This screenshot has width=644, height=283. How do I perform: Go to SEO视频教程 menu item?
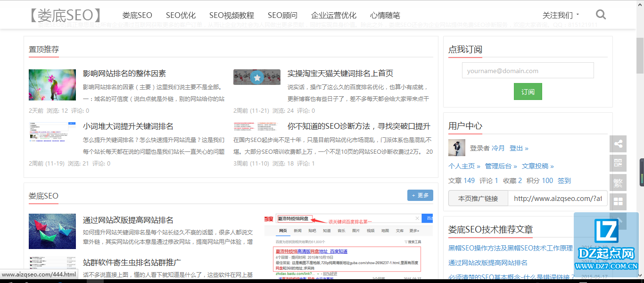click(231, 16)
